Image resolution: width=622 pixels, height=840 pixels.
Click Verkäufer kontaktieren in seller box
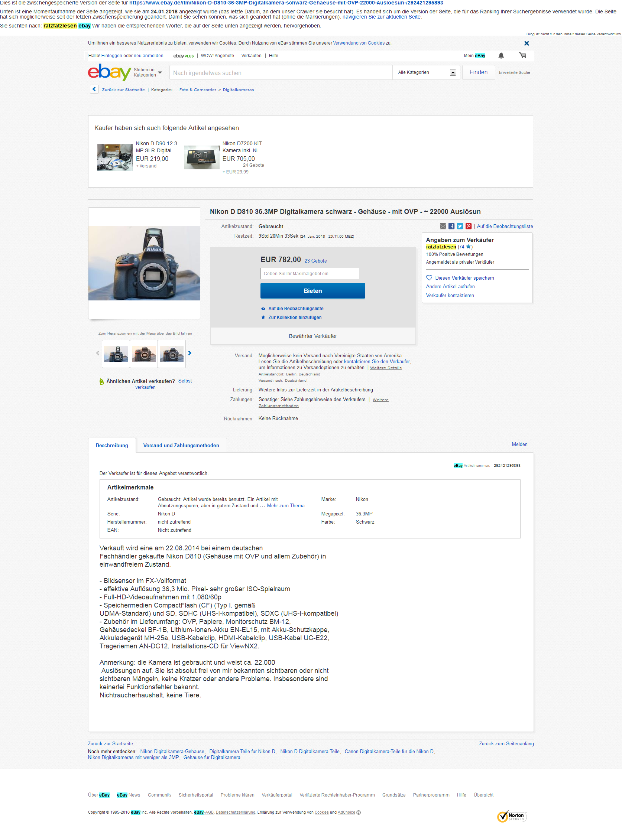(450, 296)
